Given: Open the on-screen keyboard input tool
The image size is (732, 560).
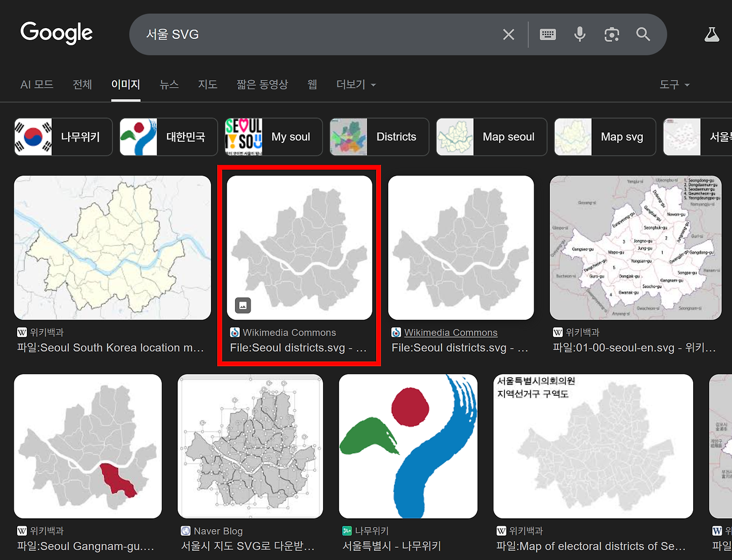Looking at the screenshot, I should (548, 35).
